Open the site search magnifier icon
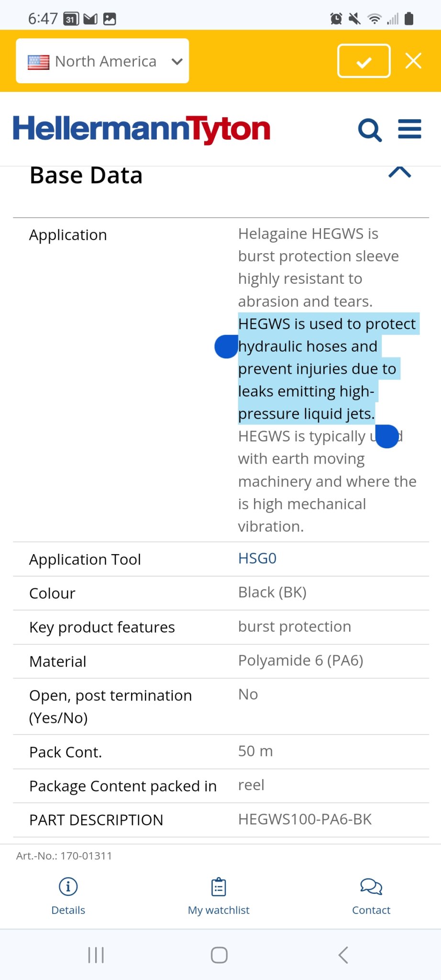This screenshot has width=441, height=980. (370, 130)
